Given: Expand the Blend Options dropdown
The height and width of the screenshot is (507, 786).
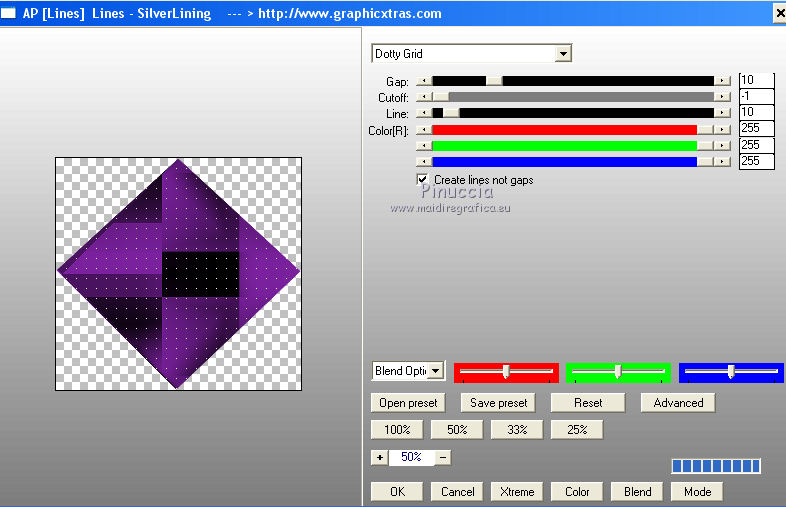Looking at the screenshot, I should (x=436, y=371).
